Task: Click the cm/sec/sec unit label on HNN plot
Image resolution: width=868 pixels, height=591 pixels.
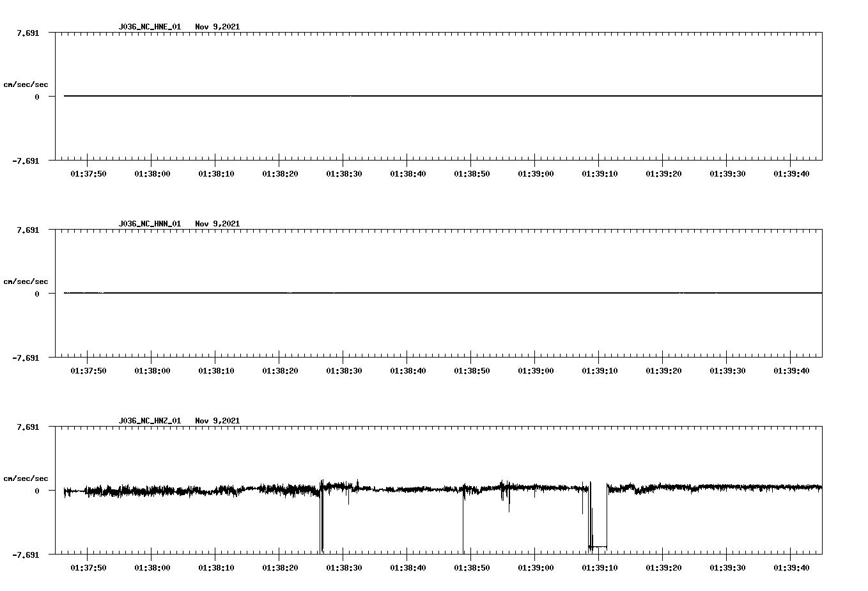Action: click(26, 281)
